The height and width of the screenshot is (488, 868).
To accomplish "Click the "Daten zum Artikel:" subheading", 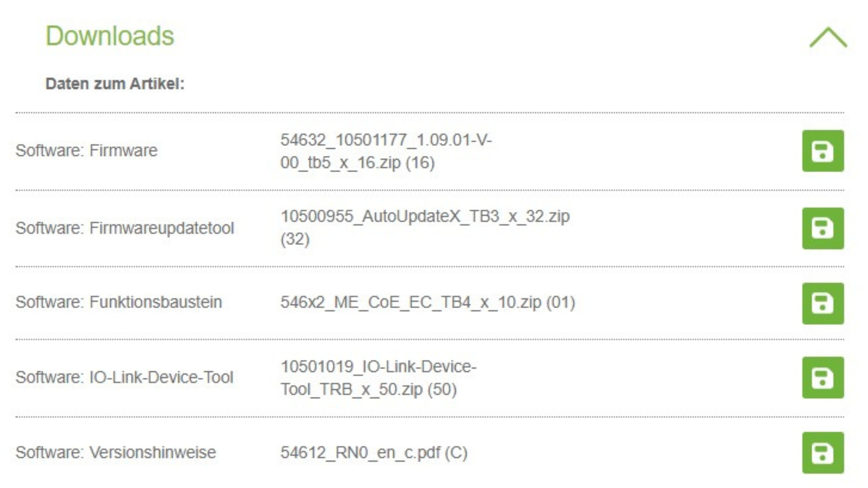I will [115, 84].
